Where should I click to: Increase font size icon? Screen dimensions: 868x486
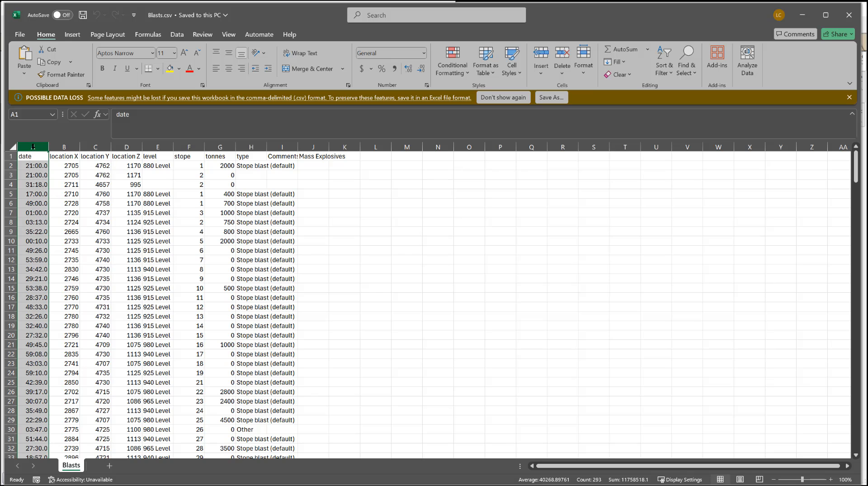tap(184, 53)
